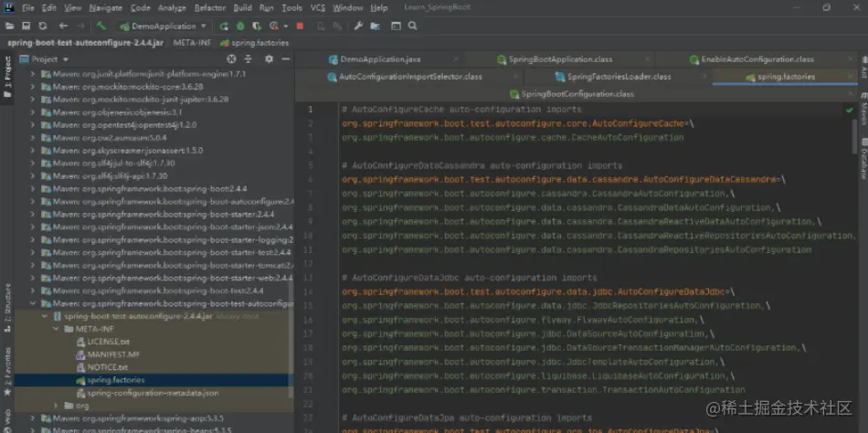
Task: Click the Profiler run icon in toolbar
Action: pos(274,26)
